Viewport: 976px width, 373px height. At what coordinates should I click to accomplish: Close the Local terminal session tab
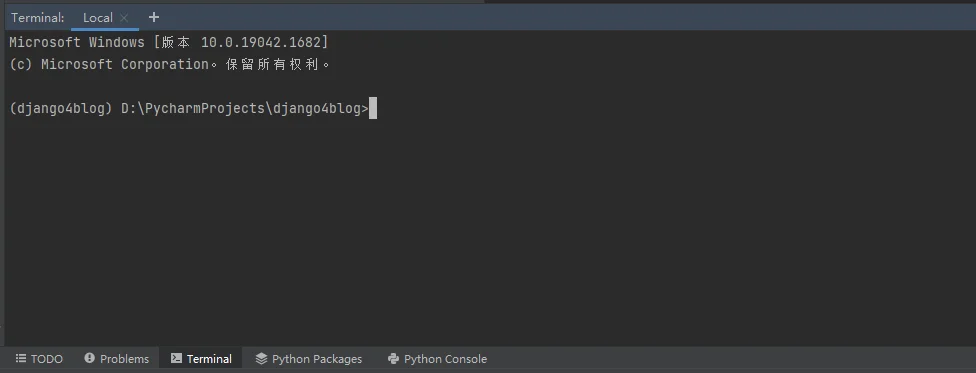click(x=124, y=18)
